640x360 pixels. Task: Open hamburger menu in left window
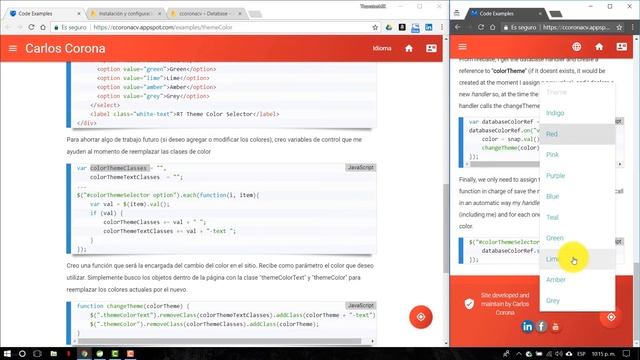(x=13, y=49)
